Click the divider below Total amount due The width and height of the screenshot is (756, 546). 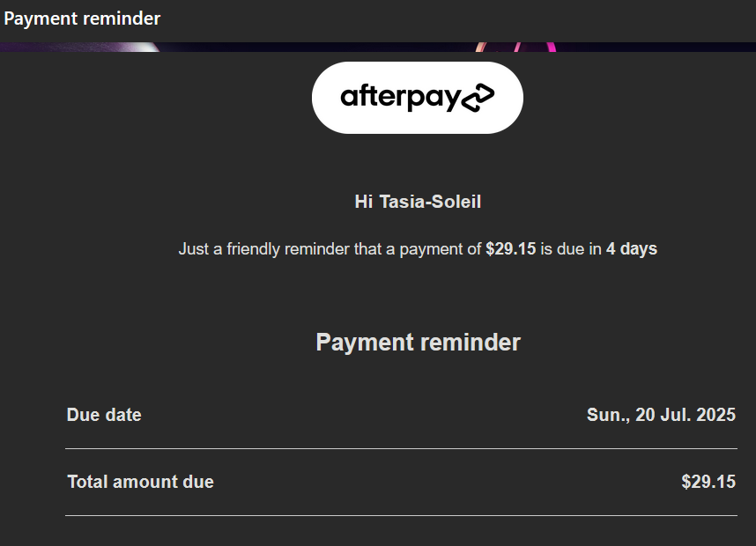click(x=401, y=515)
